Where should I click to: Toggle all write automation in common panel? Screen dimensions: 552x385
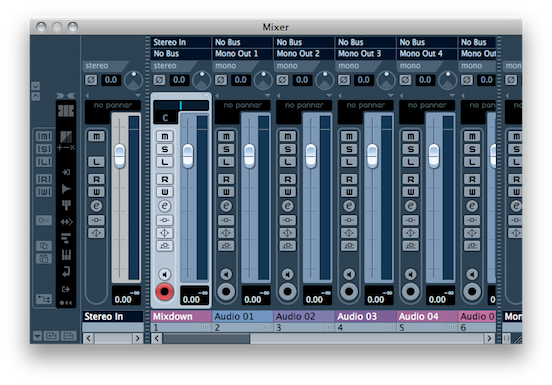point(44,192)
